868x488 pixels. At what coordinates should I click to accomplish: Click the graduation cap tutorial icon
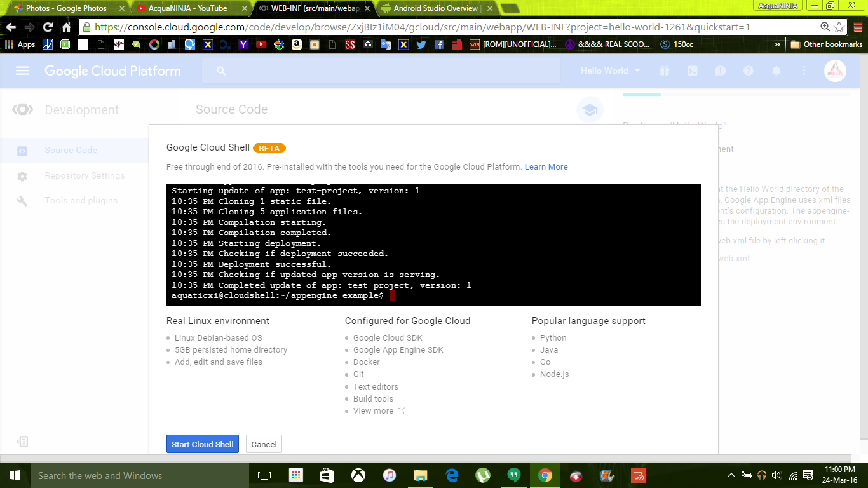pyautogui.click(x=589, y=110)
